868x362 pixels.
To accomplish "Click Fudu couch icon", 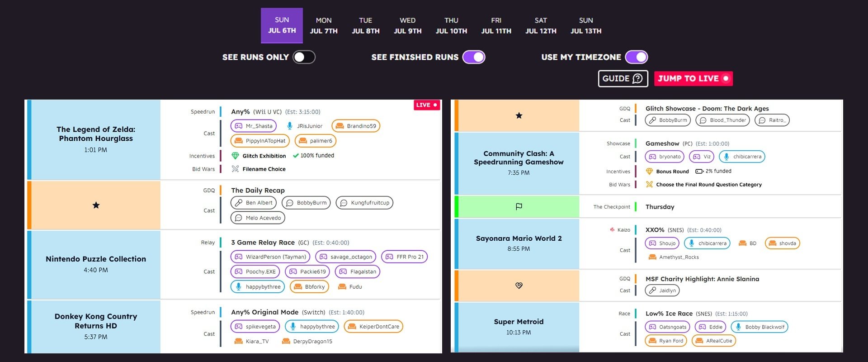I will [342, 286].
